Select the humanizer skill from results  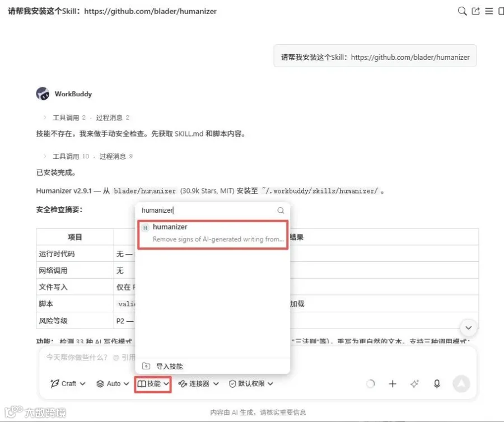coord(213,235)
